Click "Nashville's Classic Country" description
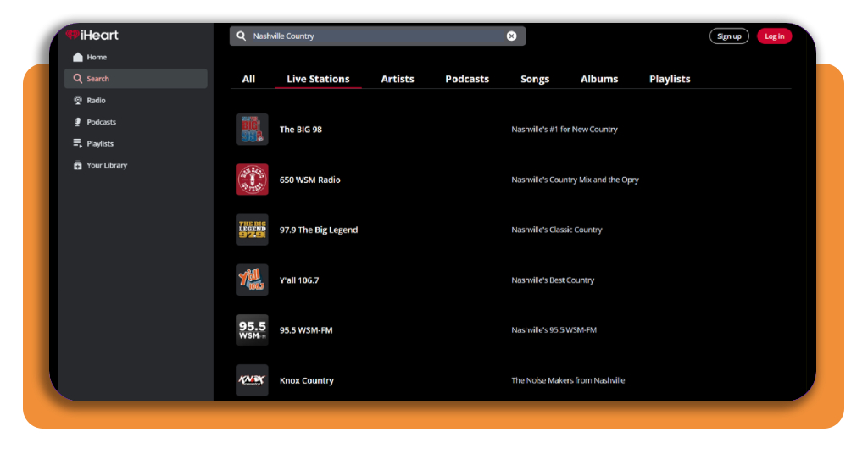The width and height of the screenshot is (868, 454). coord(556,230)
